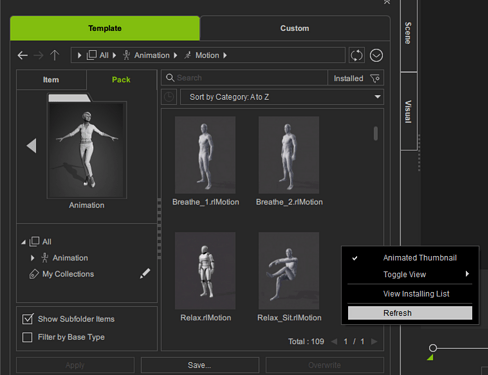Click the Apply button

point(75,365)
